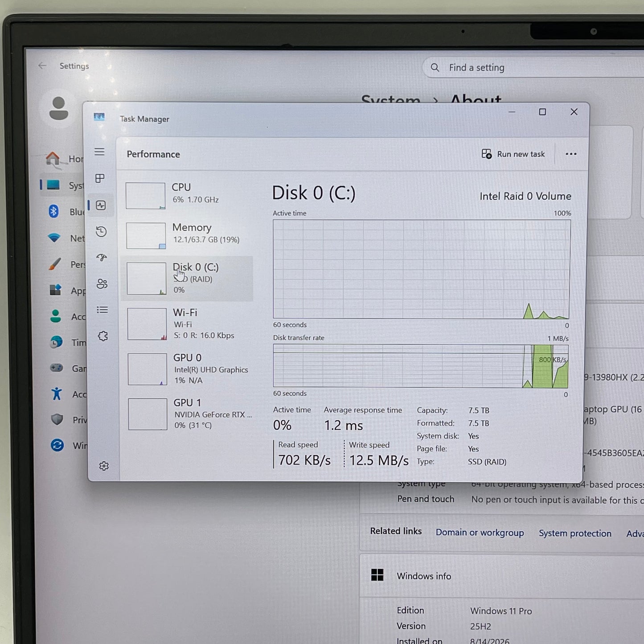Open the Users page icon
Image resolution: width=644 pixels, height=644 pixels.
tap(102, 283)
